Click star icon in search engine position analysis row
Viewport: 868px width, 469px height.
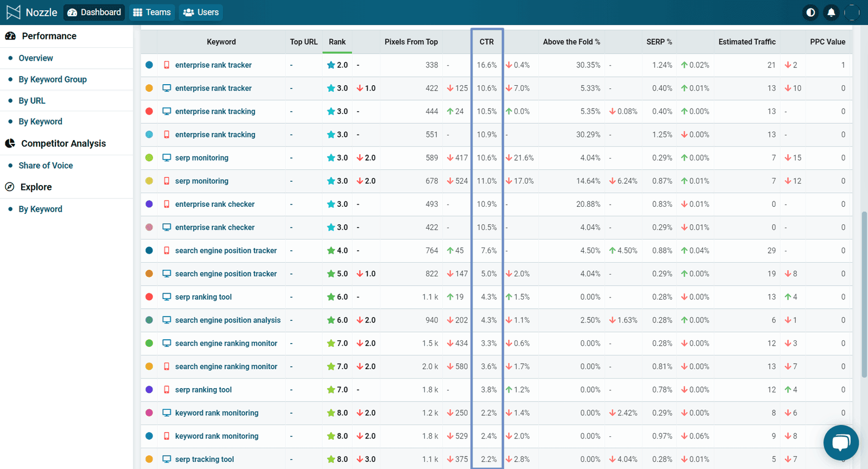331,320
